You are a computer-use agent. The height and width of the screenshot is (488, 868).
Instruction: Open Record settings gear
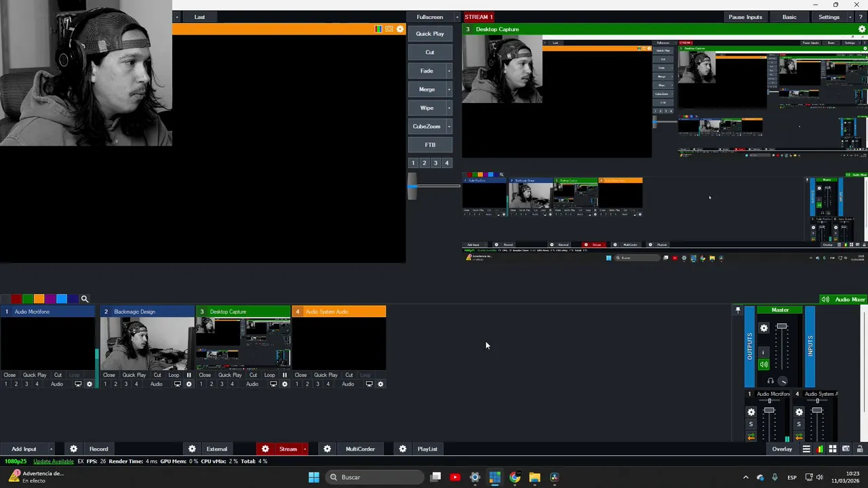(73, 449)
